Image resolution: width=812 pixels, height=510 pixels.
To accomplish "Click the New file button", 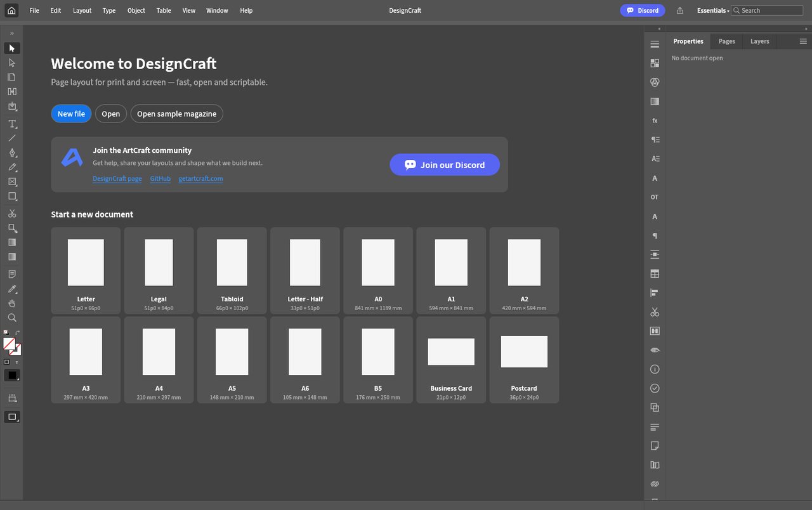I will pyautogui.click(x=71, y=114).
